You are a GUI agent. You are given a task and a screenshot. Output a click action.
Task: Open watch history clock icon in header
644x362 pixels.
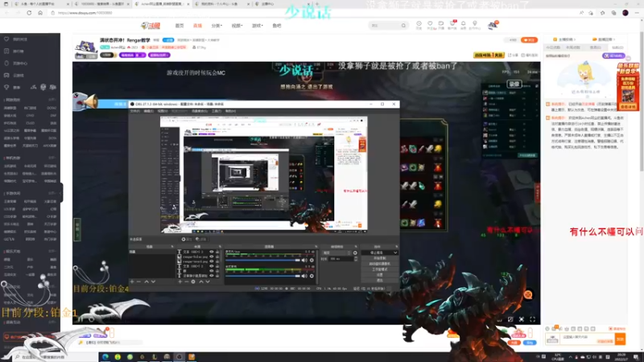point(419,24)
